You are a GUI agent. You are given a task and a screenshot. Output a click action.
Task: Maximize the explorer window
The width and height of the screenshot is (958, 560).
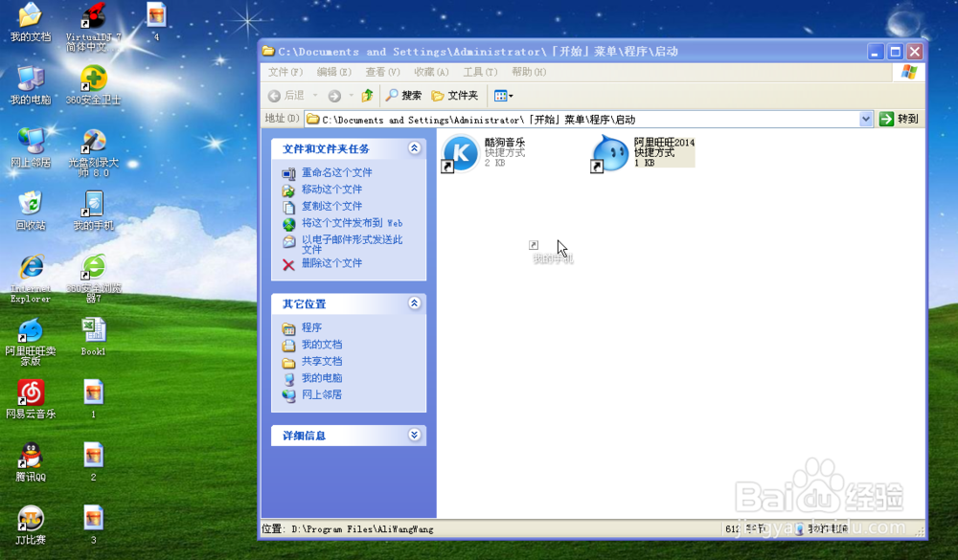[895, 52]
